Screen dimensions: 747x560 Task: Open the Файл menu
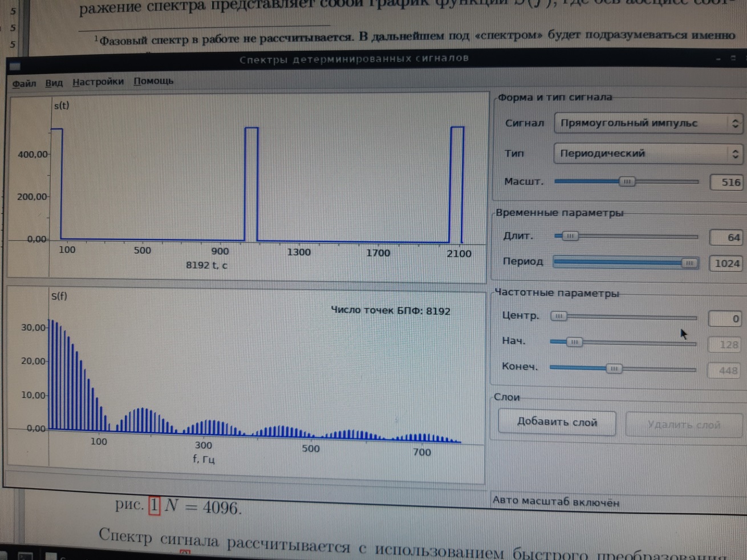[x=24, y=83]
